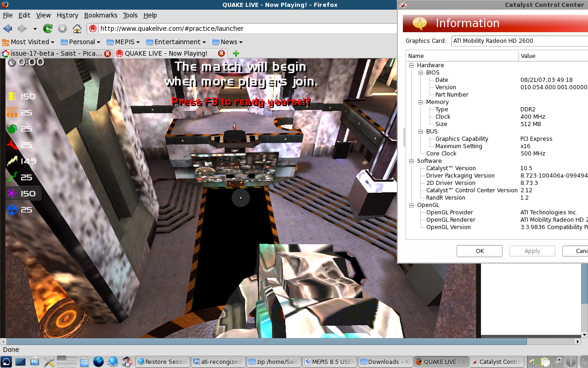The height and width of the screenshot is (368, 588).
Task: Open the Bookmarks menu
Action: coord(101,15)
